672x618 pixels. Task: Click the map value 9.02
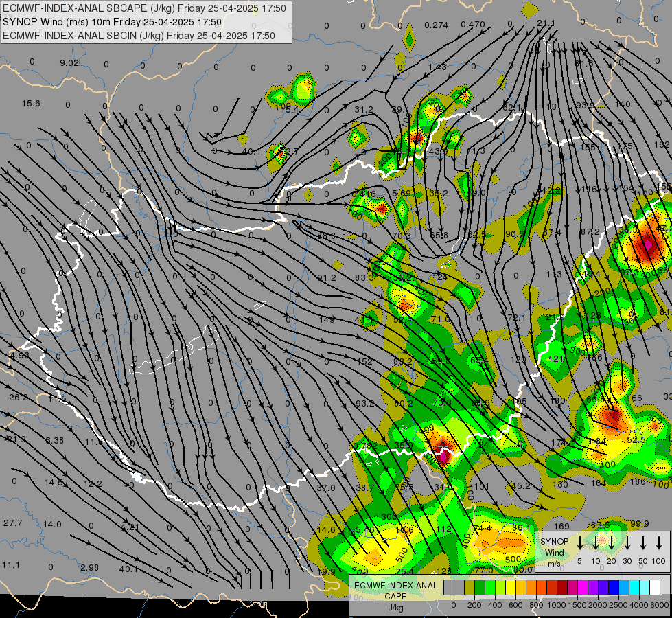pyautogui.click(x=69, y=63)
